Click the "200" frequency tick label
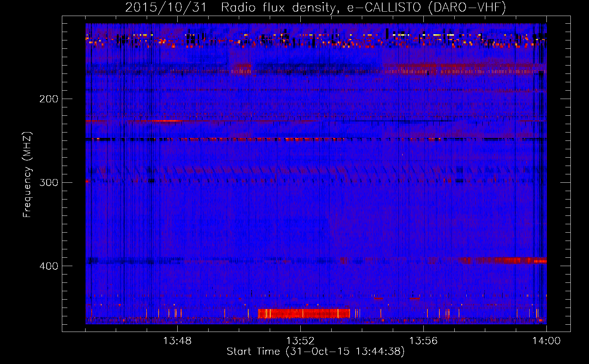 [x=49, y=99]
